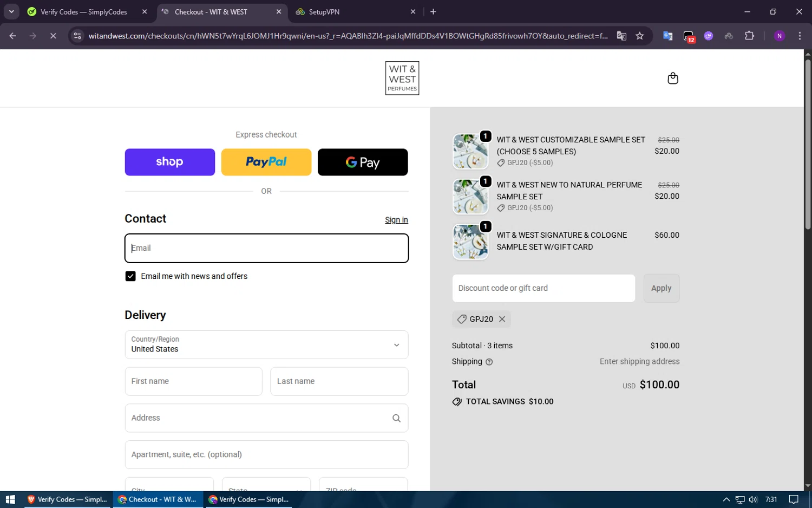Expand the Country/Region dropdown
Viewport: 812px width, 508px height.
(x=266, y=344)
